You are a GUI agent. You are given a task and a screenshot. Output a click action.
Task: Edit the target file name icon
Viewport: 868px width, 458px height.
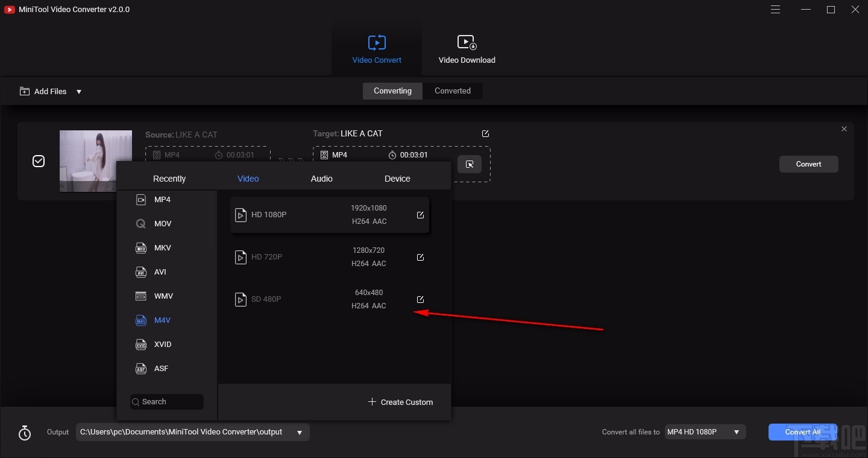point(485,133)
